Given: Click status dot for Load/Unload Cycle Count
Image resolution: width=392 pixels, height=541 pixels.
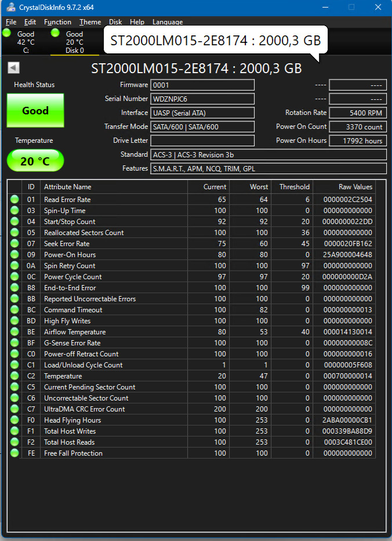Looking at the screenshot, I should point(14,365).
